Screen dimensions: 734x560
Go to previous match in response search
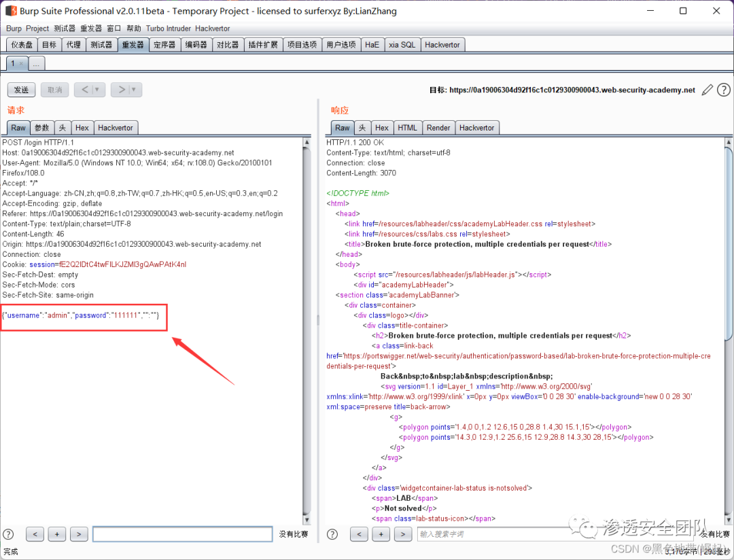click(x=359, y=533)
